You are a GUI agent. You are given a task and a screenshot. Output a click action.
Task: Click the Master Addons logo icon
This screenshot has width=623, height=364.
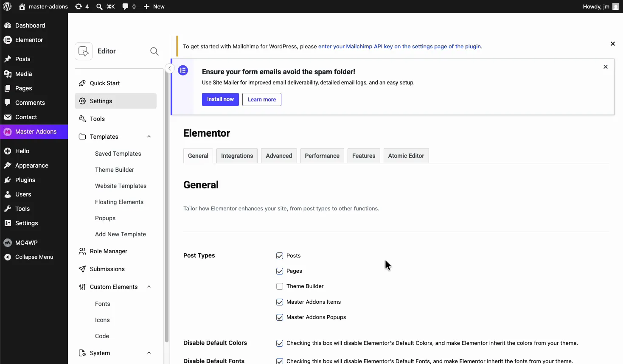tap(8, 132)
